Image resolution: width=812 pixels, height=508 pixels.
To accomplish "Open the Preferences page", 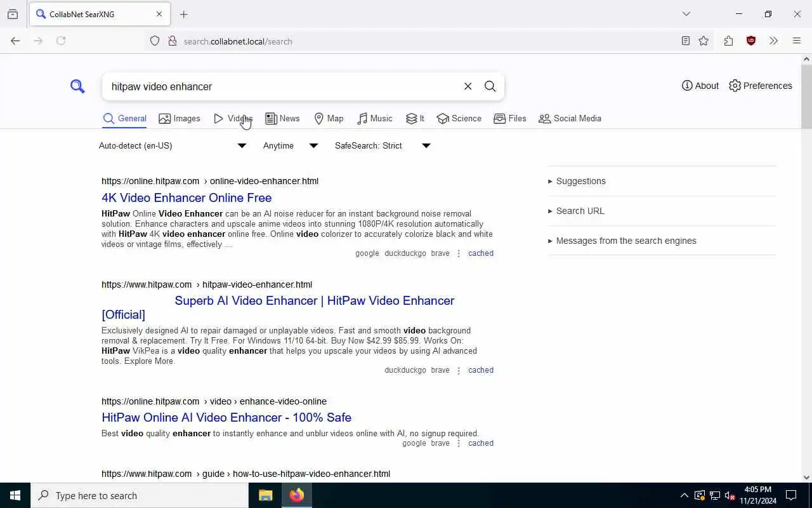I will click(x=761, y=86).
